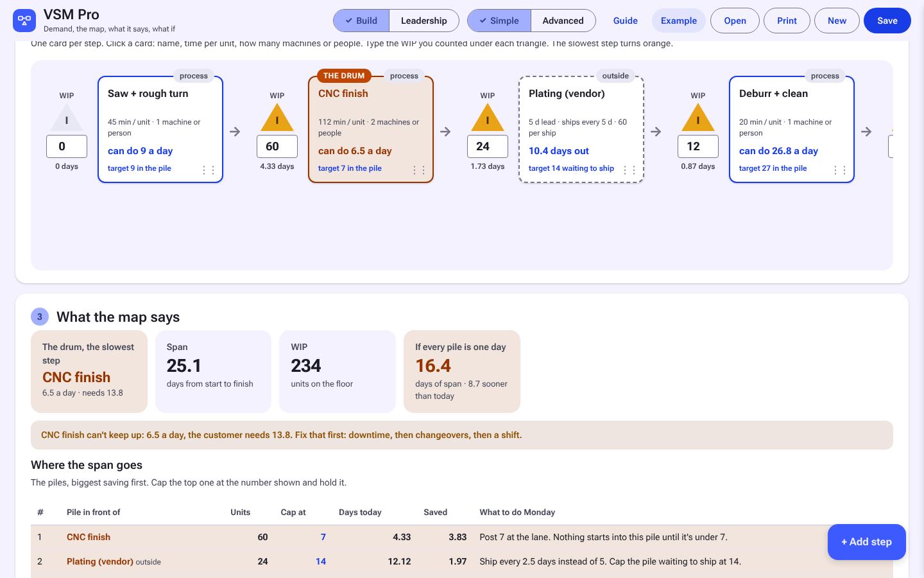Click the Cap at value 7 for CNC finish

click(x=323, y=537)
